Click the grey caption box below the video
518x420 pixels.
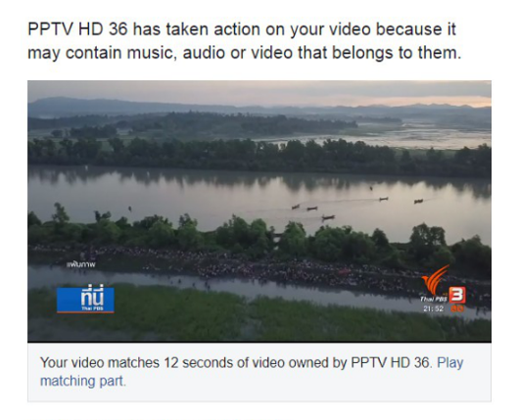pyautogui.click(x=259, y=372)
